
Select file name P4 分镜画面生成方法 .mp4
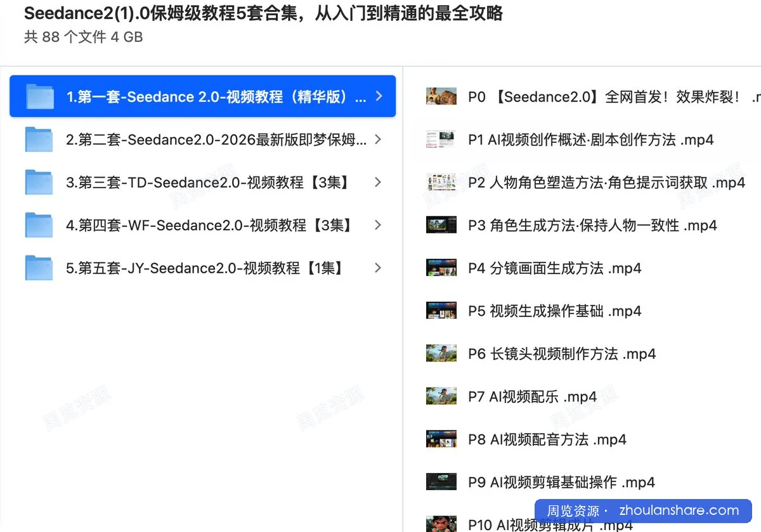(x=554, y=268)
